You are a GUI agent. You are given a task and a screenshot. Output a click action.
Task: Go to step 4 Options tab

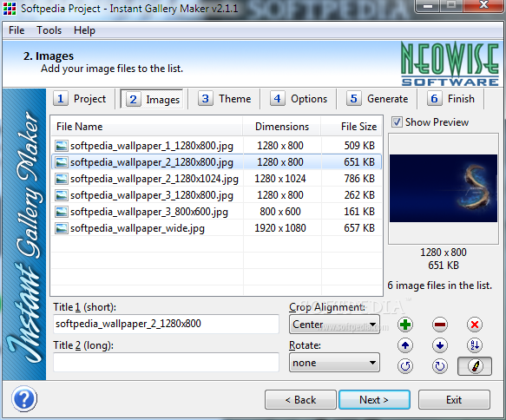coord(299,99)
